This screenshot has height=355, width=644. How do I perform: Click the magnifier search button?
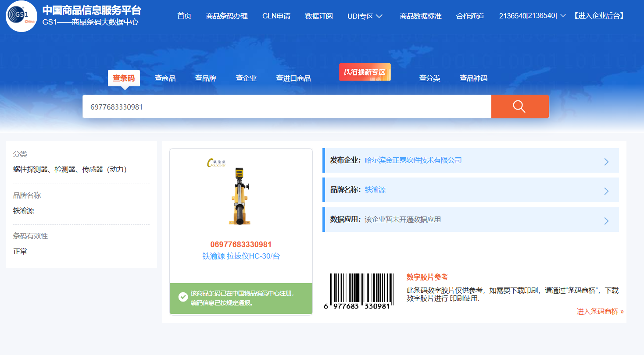tap(520, 106)
